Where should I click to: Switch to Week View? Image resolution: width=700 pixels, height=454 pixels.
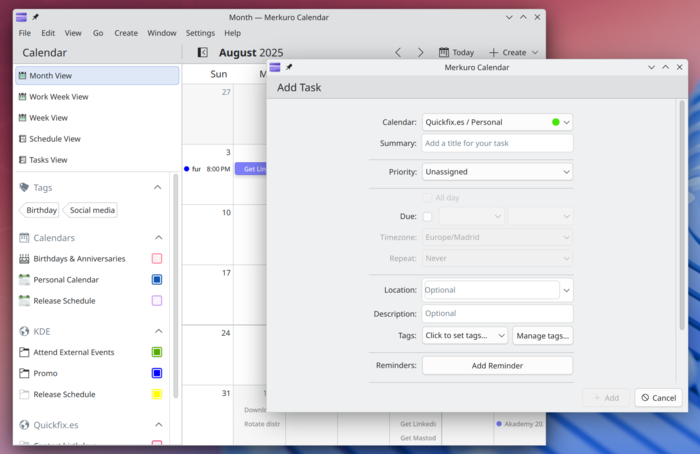(97, 118)
